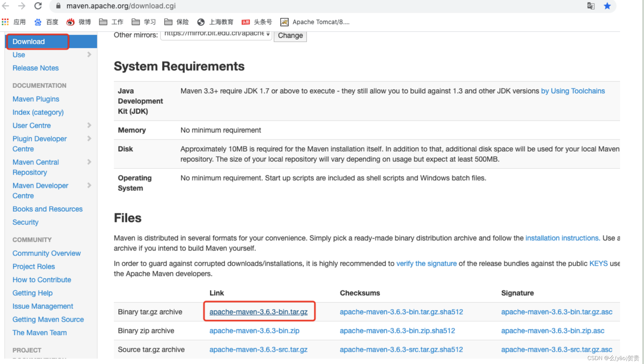Viewport: 644px width, 364px height.
Task: Open apache-maven-3.6.3-bin.tar.gz.asc signature
Action: [557, 312]
